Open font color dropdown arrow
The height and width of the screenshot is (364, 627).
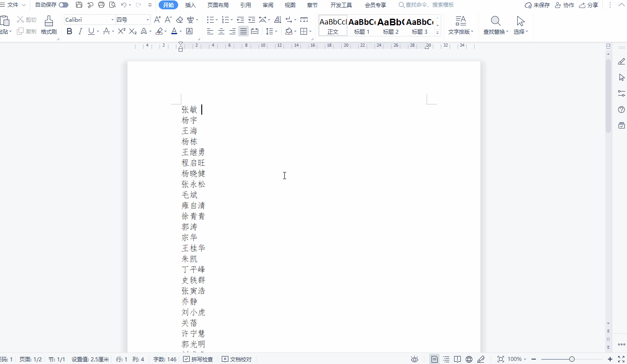[x=181, y=32]
